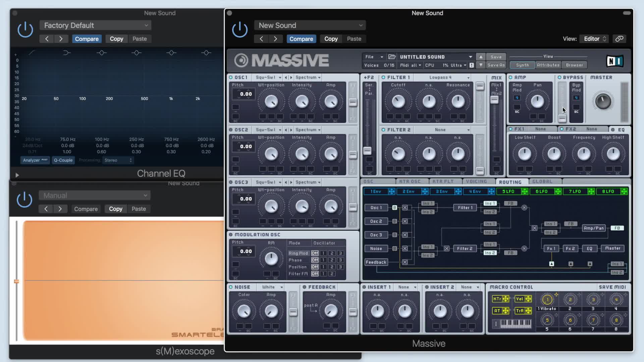Click the NI logo in Massive header
Image resolution: width=644 pixels, height=362 pixels.
click(615, 61)
